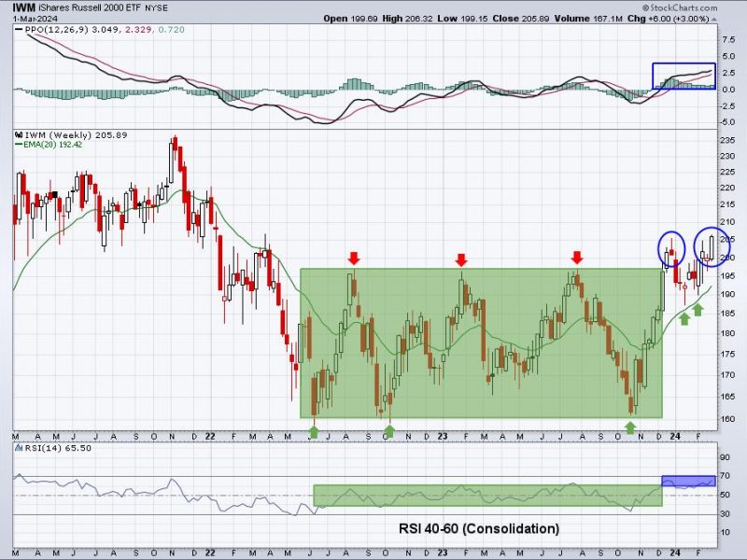This screenshot has height=560, width=747.
Task: Click the small chart icon beside RSI(14) label
Action: (19, 448)
